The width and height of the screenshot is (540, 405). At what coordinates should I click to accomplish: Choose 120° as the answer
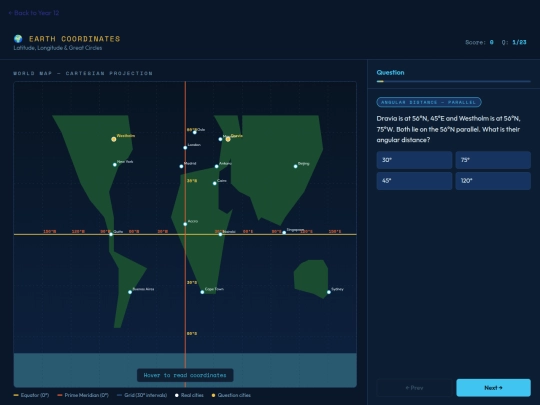coord(493,181)
